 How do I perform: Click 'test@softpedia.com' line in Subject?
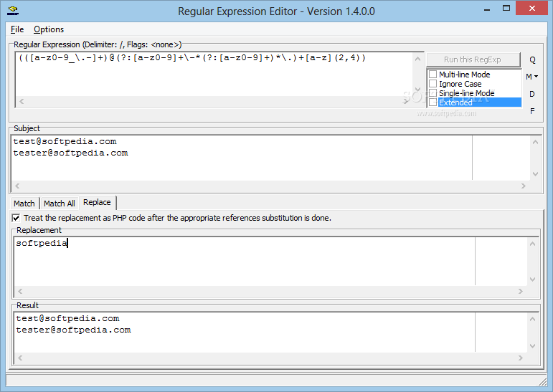pyautogui.click(x=65, y=141)
